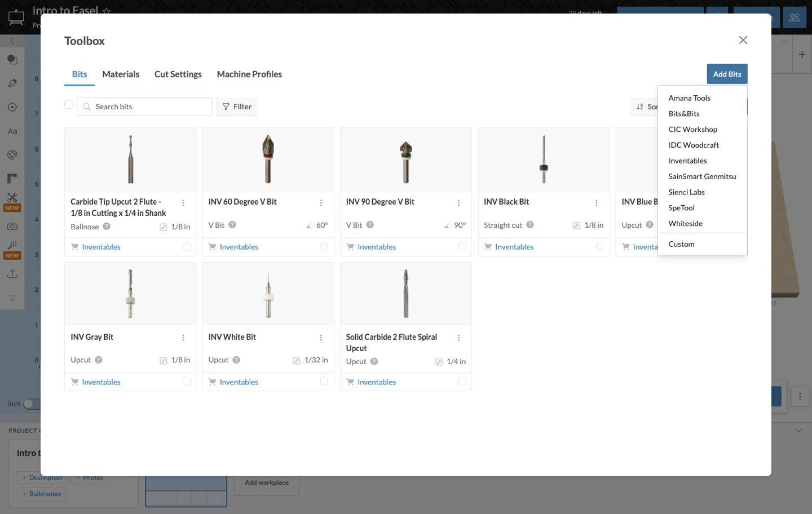Screen dimensions: 812x514
Task: Switch to the Materials tab
Action: click(121, 74)
